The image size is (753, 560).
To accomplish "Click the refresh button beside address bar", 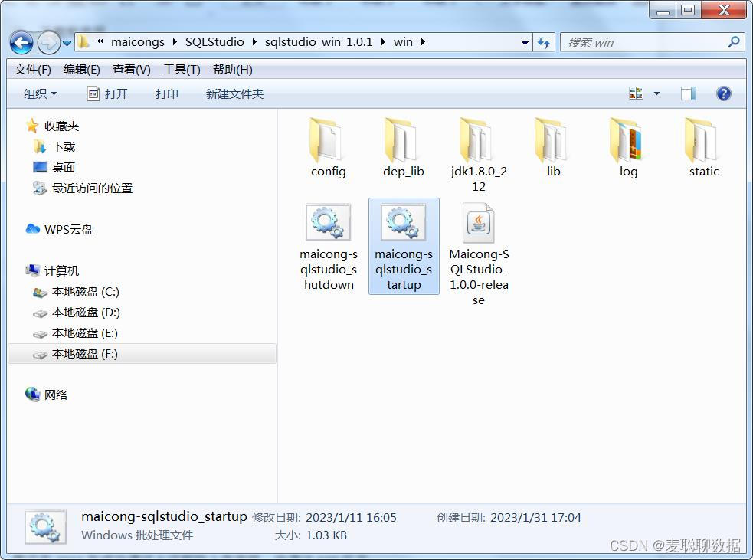I will pyautogui.click(x=544, y=42).
